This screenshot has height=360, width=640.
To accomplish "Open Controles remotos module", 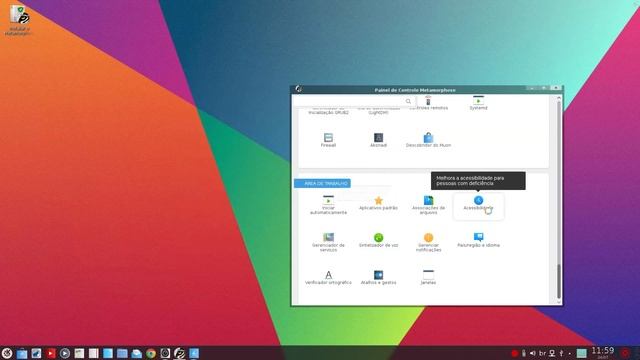I will 428,103.
